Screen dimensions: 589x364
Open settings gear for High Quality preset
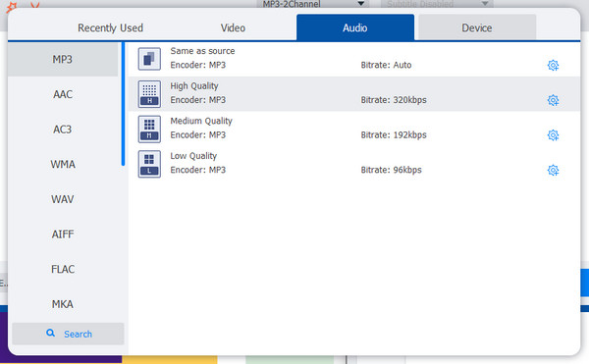pyautogui.click(x=553, y=100)
